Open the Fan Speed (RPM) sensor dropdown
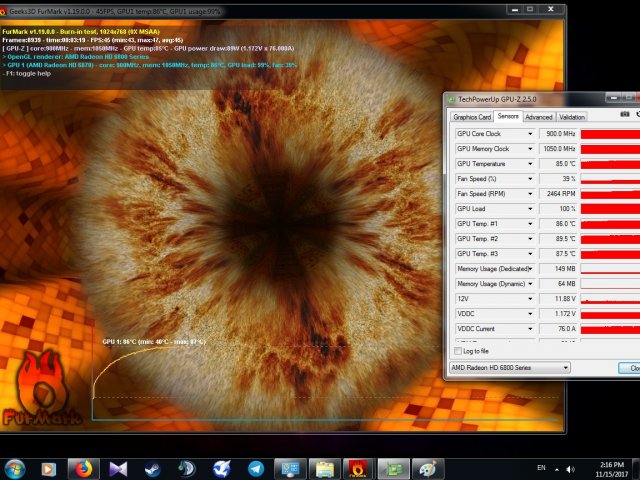The image size is (640, 480). pyautogui.click(x=529, y=193)
